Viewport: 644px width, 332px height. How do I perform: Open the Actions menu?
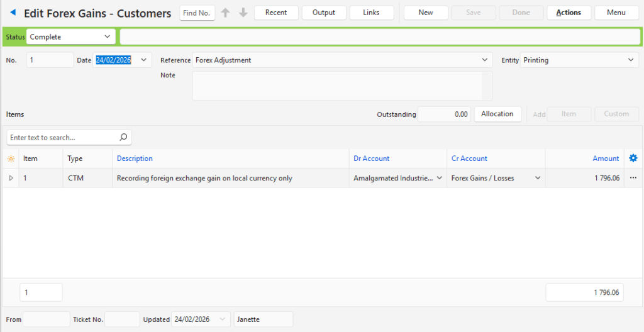click(x=569, y=13)
